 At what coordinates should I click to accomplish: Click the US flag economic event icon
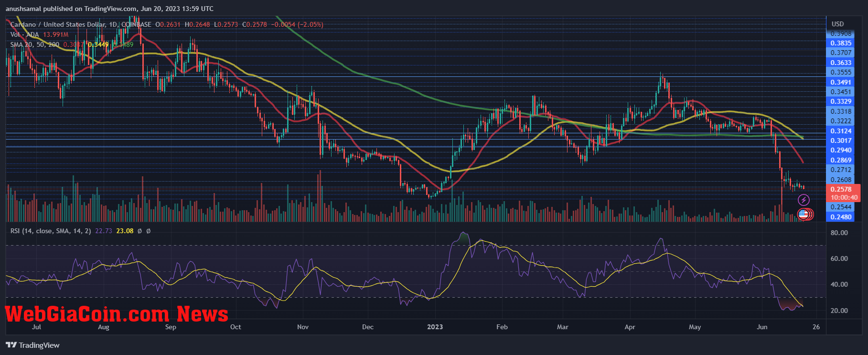click(x=804, y=215)
